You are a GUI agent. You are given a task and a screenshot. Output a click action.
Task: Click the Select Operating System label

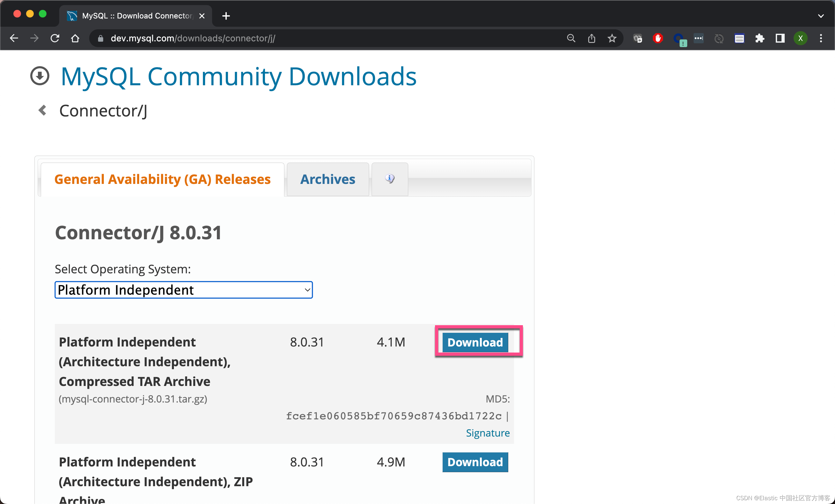coord(123,269)
